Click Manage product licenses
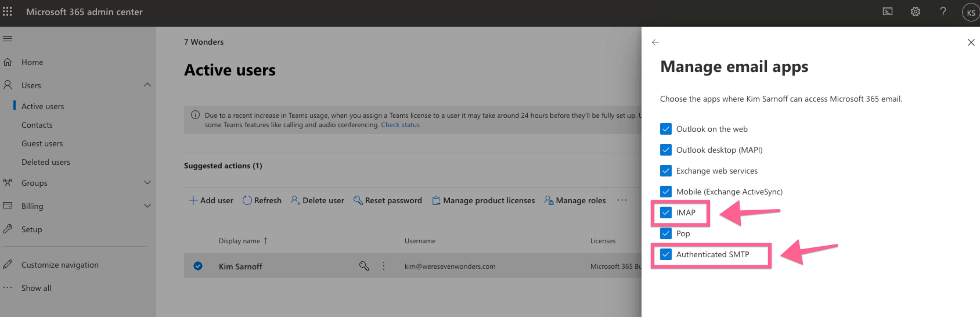The width and height of the screenshot is (980, 317). click(484, 200)
